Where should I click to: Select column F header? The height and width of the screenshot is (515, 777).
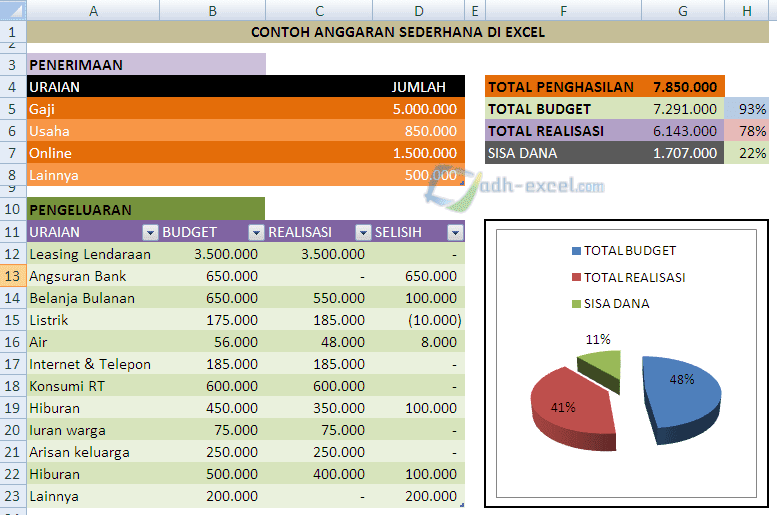[563, 11]
